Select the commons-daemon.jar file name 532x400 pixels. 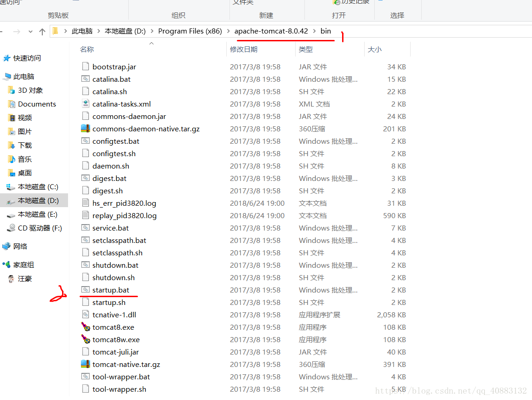pyautogui.click(x=129, y=116)
